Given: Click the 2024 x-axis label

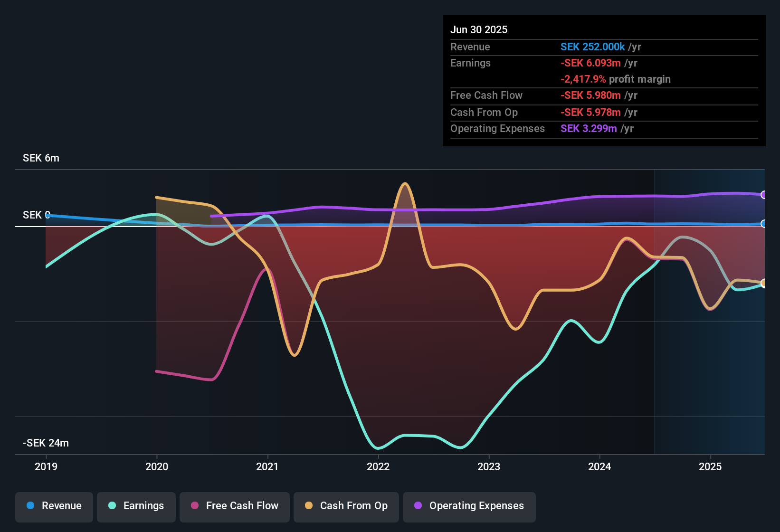Looking at the screenshot, I should pyautogui.click(x=599, y=466).
